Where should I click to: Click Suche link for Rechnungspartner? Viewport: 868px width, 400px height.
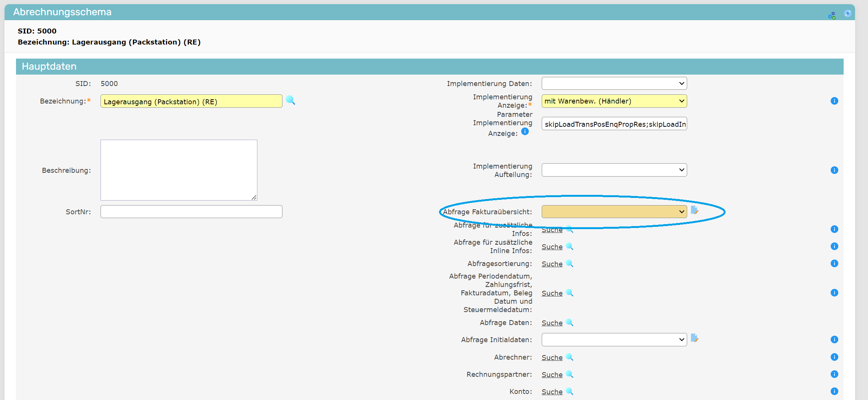[552, 375]
